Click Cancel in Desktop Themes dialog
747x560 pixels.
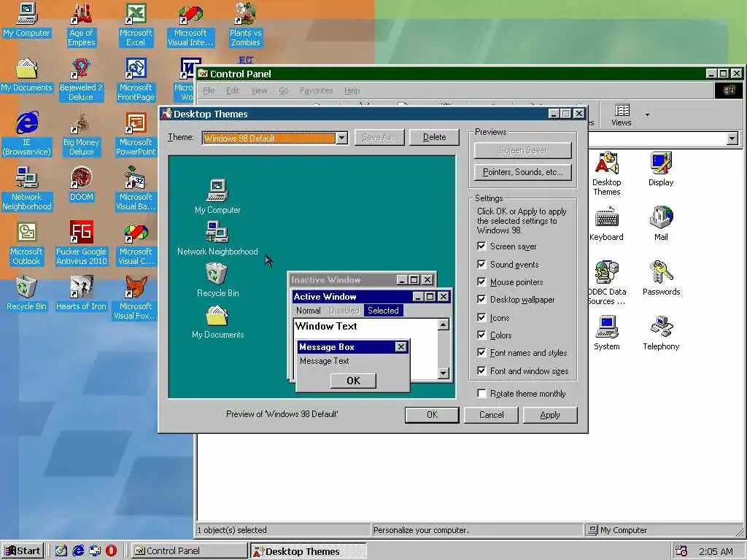tap(491, 415)
